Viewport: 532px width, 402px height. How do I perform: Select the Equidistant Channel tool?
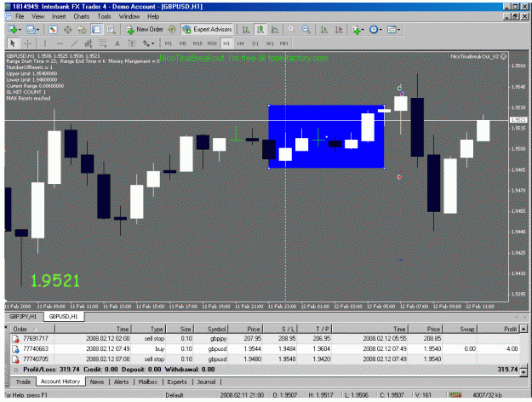(89, 43)
